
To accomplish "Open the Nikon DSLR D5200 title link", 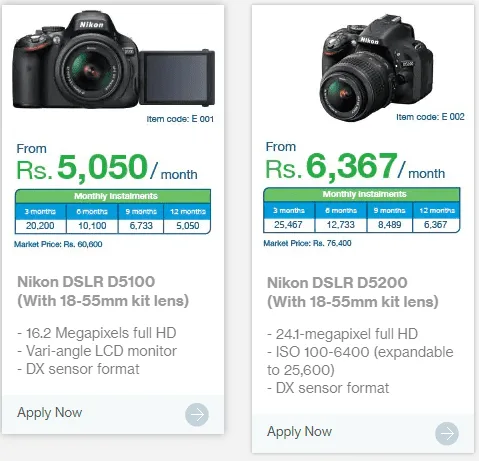I will click(x=353, y=292).
